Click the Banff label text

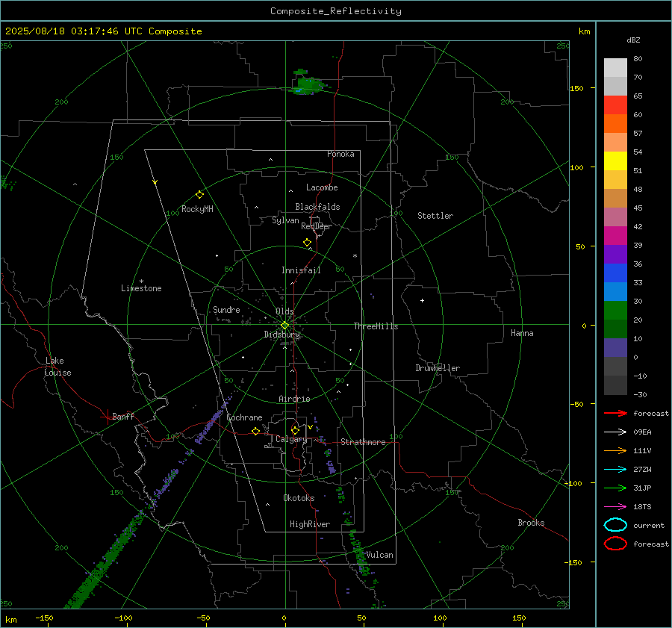coord(123,416)
